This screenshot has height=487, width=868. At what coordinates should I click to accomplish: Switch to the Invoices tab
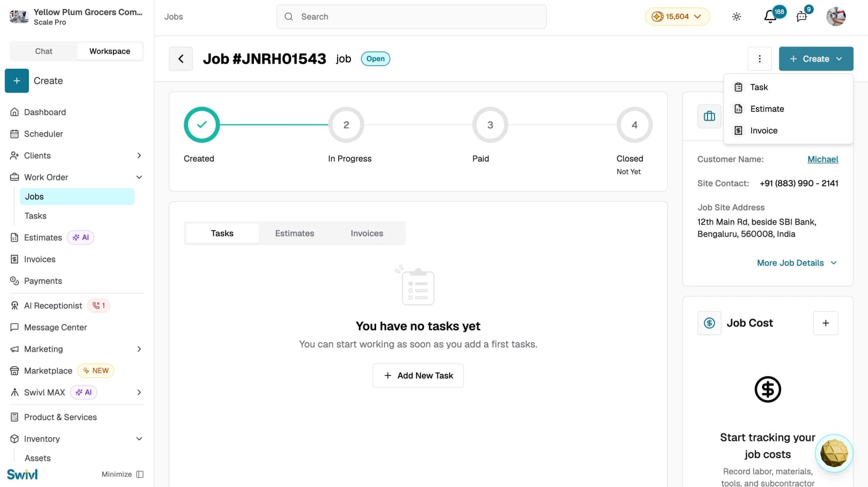(x=367, y=233)
